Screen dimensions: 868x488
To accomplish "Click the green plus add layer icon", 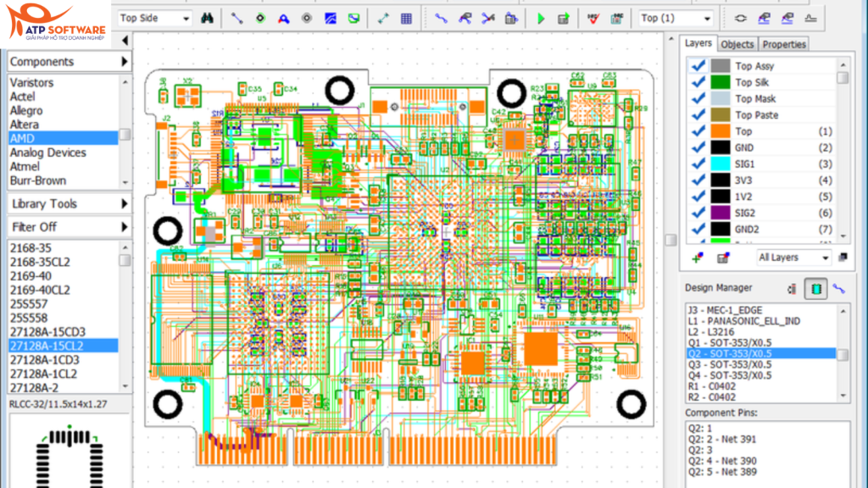I will 698,258.
